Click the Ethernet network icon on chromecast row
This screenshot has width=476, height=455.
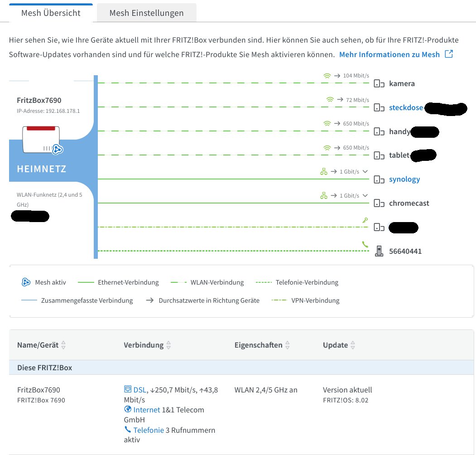[x=324, y=196]
